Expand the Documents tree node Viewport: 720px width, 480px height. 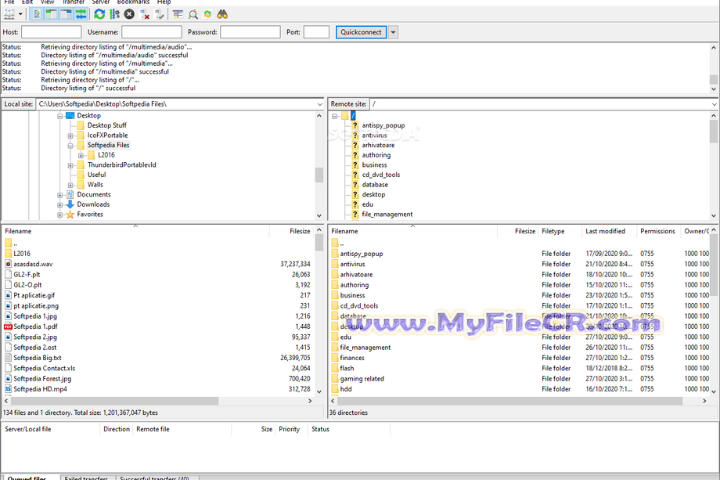[60, 195]
